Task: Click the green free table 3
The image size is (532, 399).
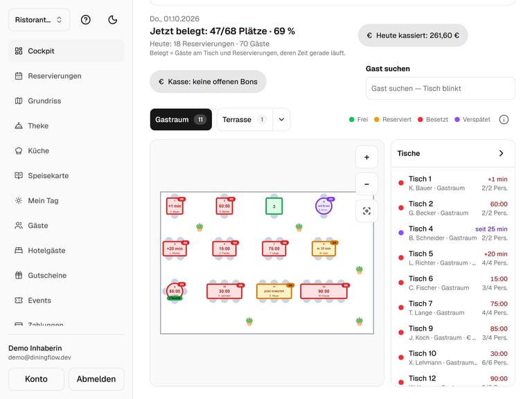Action: click(x=274, y=206)
